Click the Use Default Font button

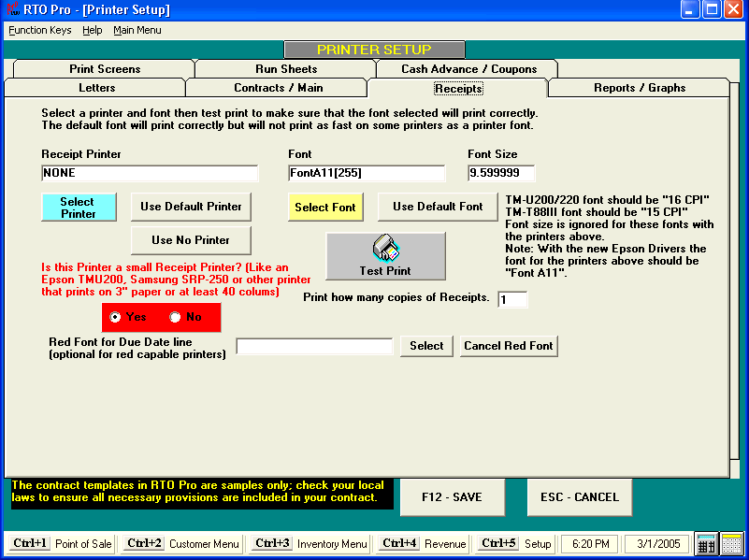pos(437,207)
